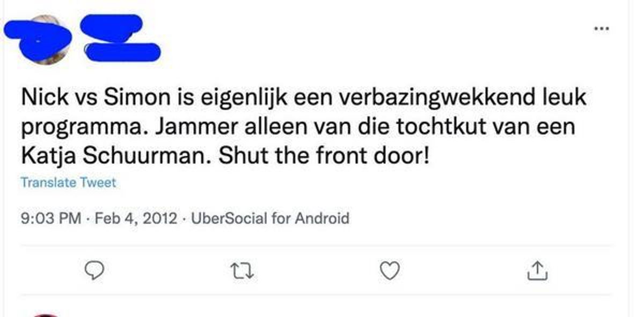The image size is (644, 317).
Task: Click the redacted profile avatar at top
Action: pos(48,39)
